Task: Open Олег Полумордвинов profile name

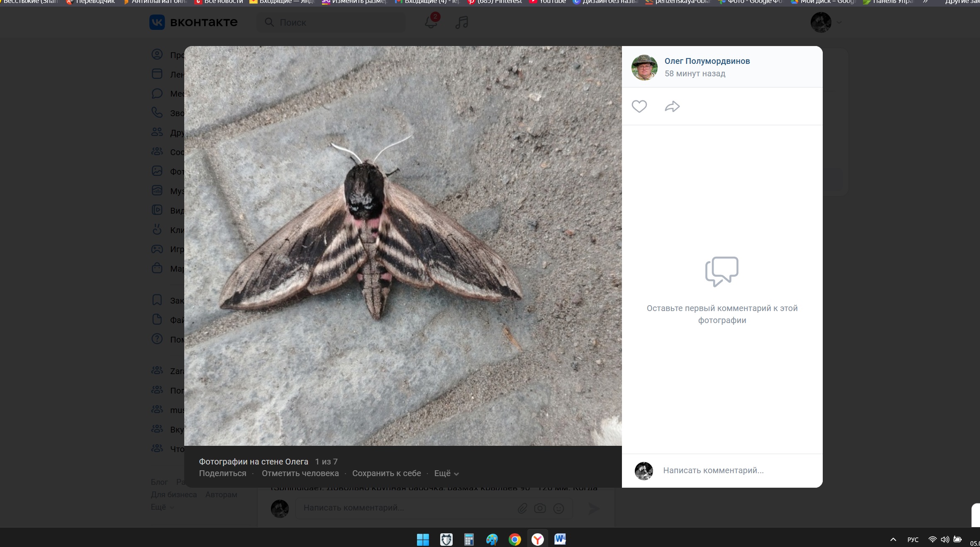Action: 707,61
